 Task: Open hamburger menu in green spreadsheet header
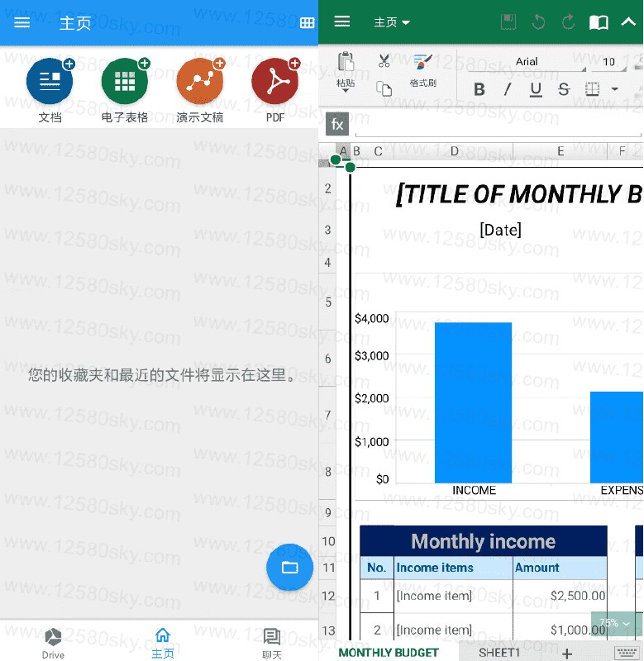click(342, 21)
